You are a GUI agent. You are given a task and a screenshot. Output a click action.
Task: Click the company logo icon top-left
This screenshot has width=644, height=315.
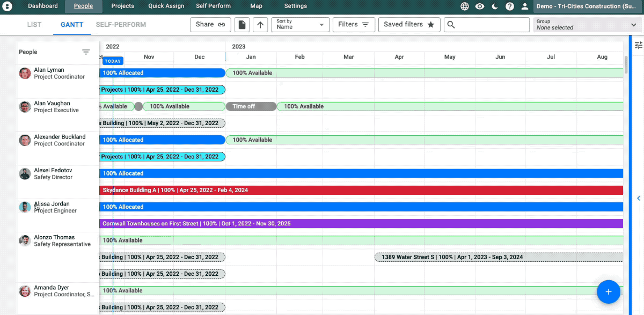click(8, 6)
